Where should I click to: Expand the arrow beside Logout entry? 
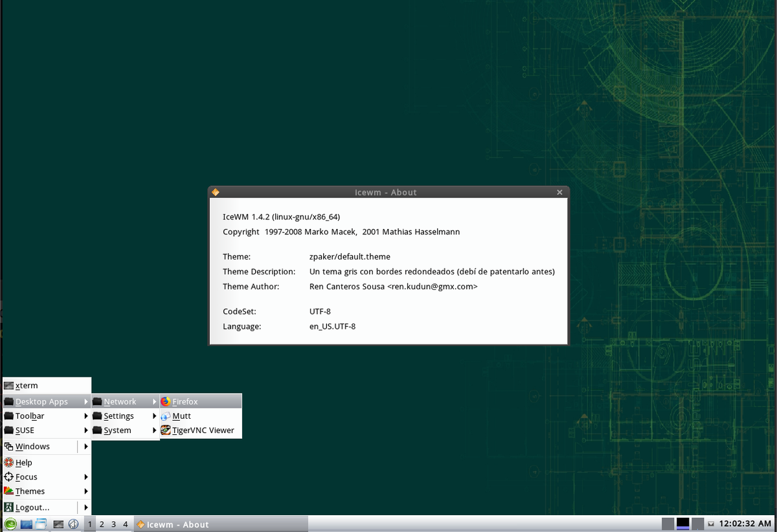(x=85, y=507)
